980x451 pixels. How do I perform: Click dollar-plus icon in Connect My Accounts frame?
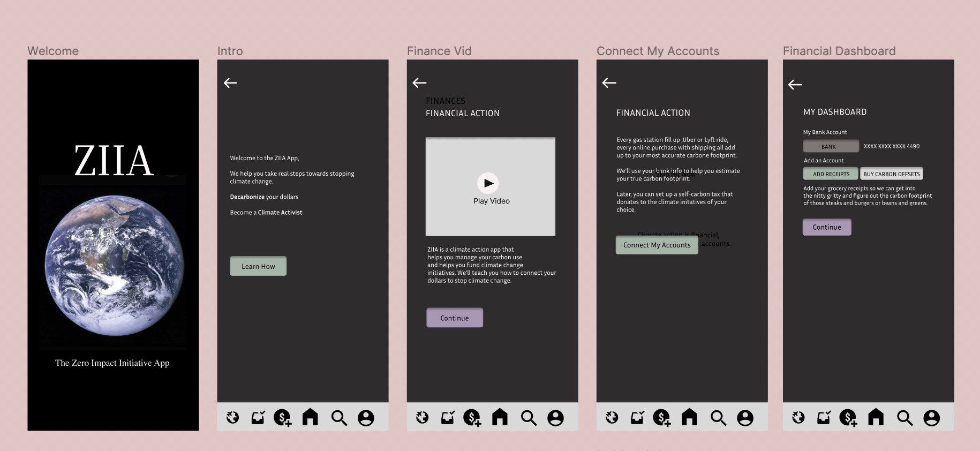tap(662, 418)
